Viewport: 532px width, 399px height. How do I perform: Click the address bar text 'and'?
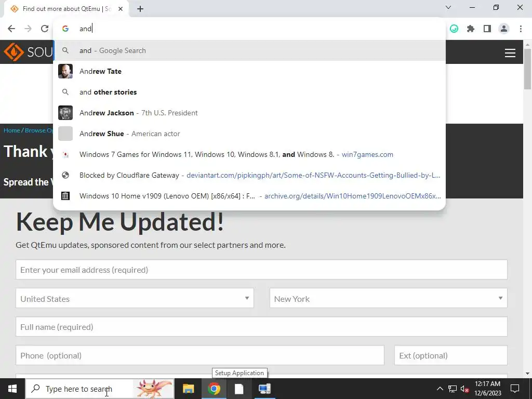pos(86,29)
